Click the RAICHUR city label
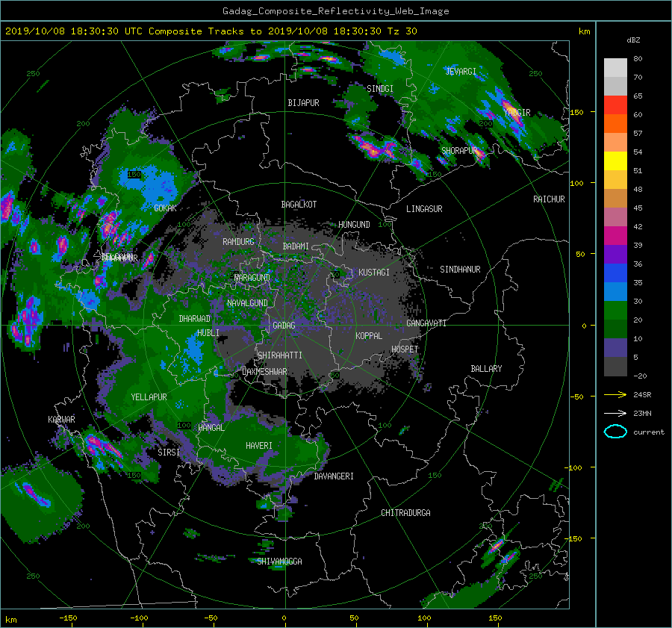 [549, 199]
